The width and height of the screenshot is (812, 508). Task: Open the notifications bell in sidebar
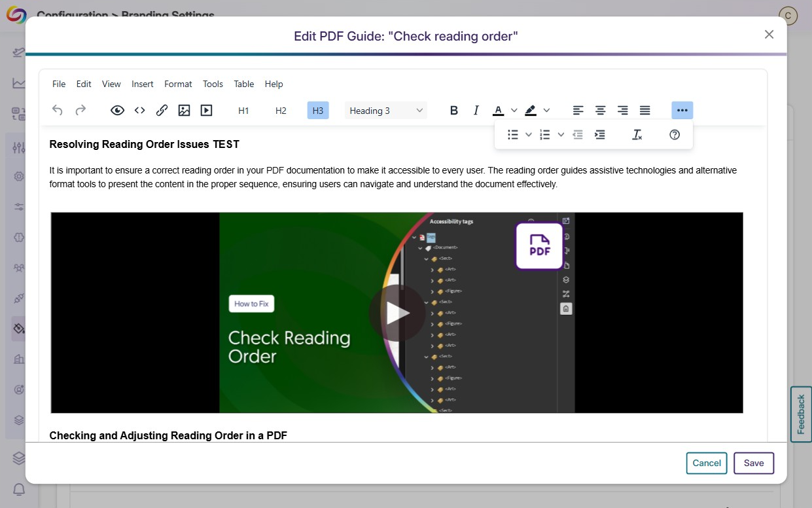(x=19, y=490)
